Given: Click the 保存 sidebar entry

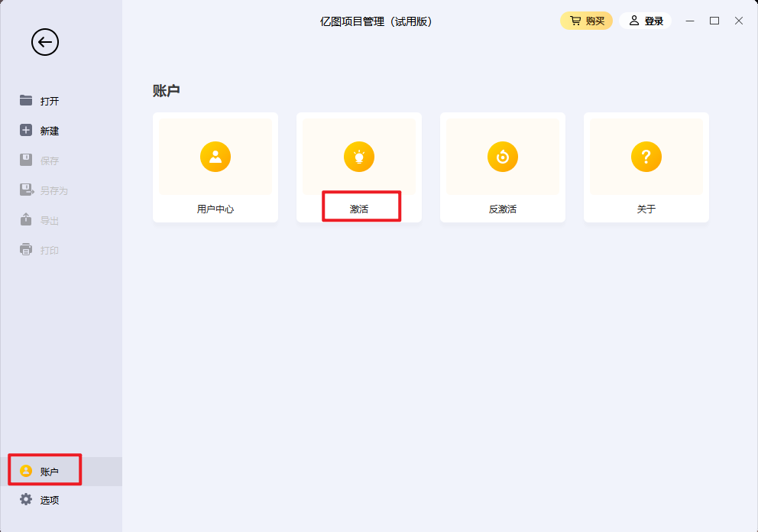Looking at the screenshot, I should coord(50,161).
